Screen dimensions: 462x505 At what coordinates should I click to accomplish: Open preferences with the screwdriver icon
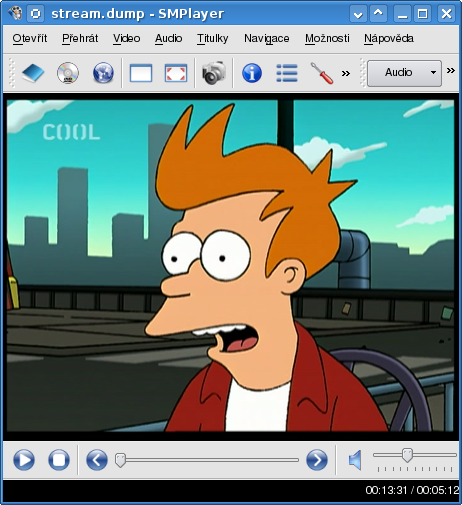click(x=322, y=73)
